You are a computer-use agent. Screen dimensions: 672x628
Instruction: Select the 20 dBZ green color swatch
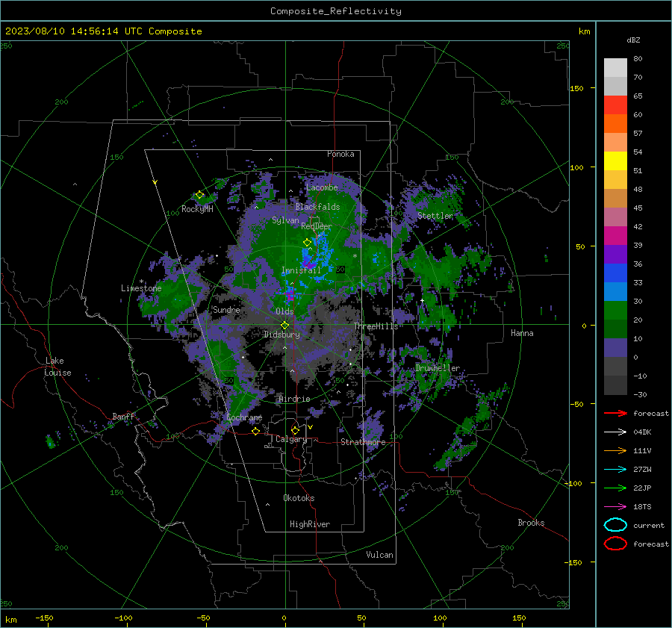615,311
